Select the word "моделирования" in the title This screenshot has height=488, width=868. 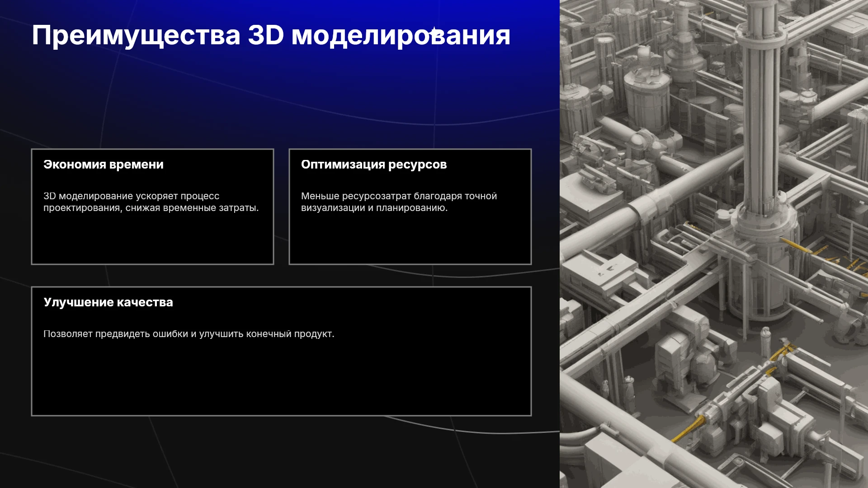(x=401, y=36)
